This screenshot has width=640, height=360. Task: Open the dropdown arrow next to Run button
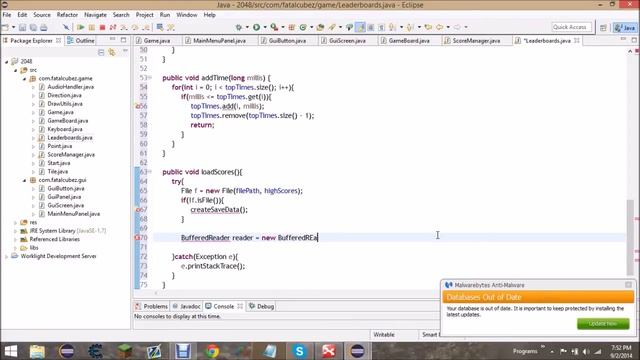pyautogui.click(x=265, y=27)
